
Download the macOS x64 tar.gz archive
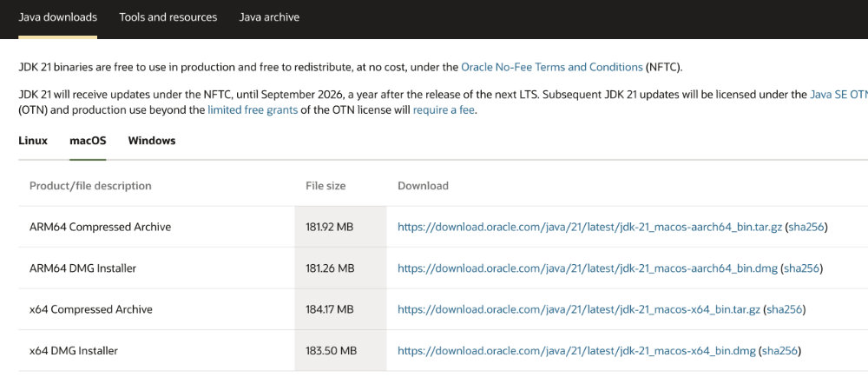click(x=578, y=309)
